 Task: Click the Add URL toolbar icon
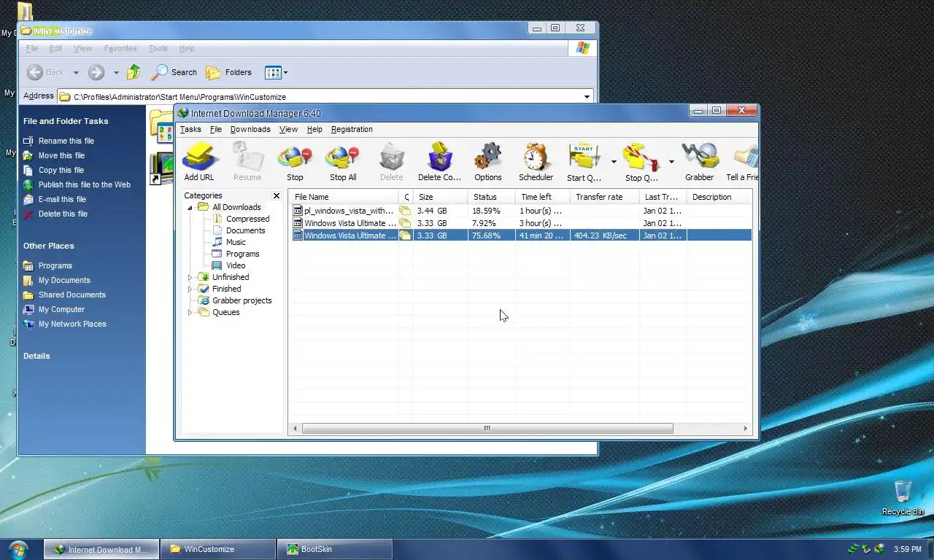coord(199,161)
